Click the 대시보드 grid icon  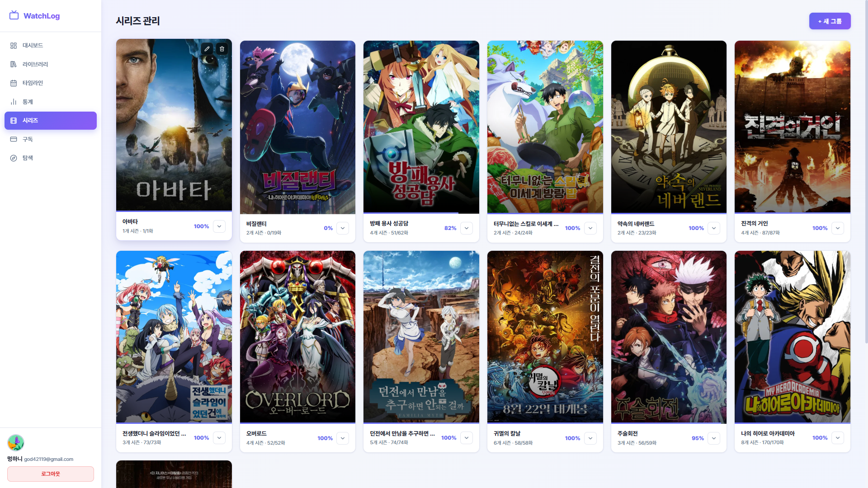point(14,46)
